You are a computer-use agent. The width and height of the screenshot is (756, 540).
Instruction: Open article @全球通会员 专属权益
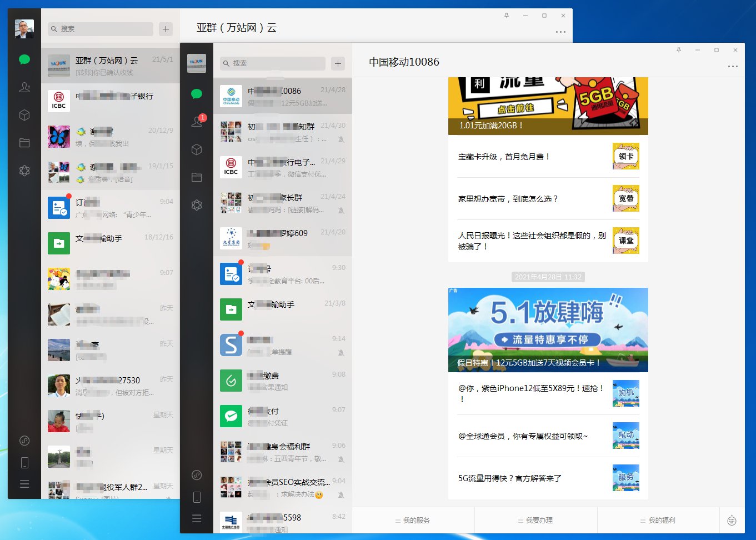548,436
